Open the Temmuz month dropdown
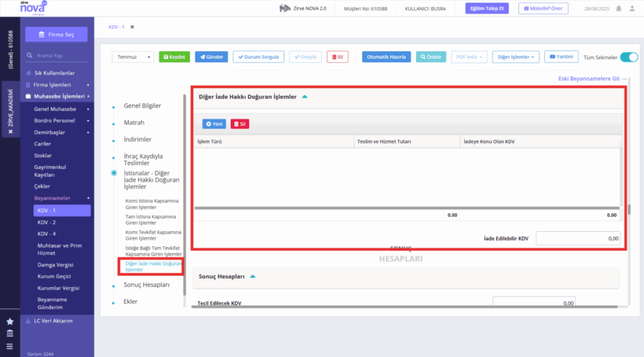Image resolution: width=644 pixels, height=357 pixels. click(133, 57)
